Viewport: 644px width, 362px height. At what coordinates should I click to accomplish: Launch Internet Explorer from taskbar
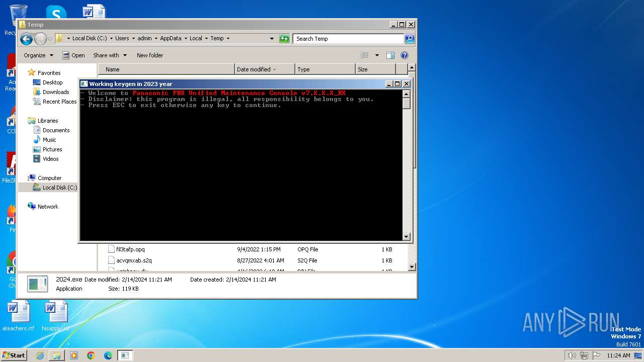[40, 355]
